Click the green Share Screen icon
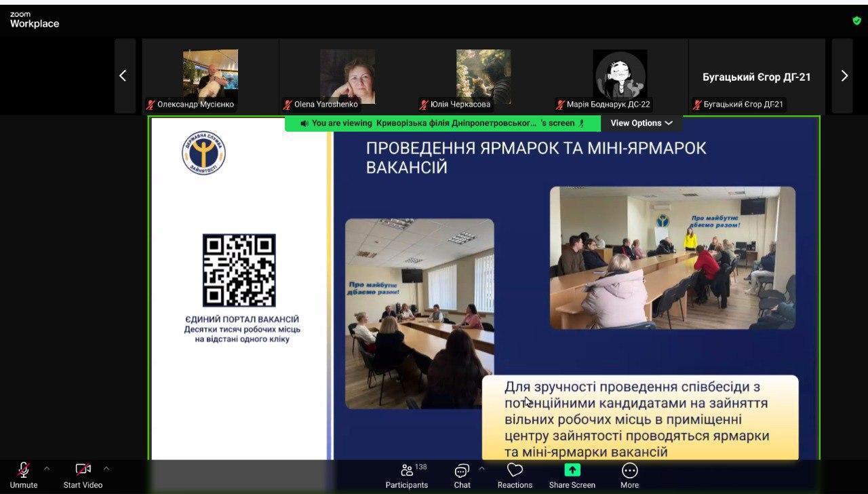Image resolution: width=868 pixels, height=494 pixels. tap(572, 470)
